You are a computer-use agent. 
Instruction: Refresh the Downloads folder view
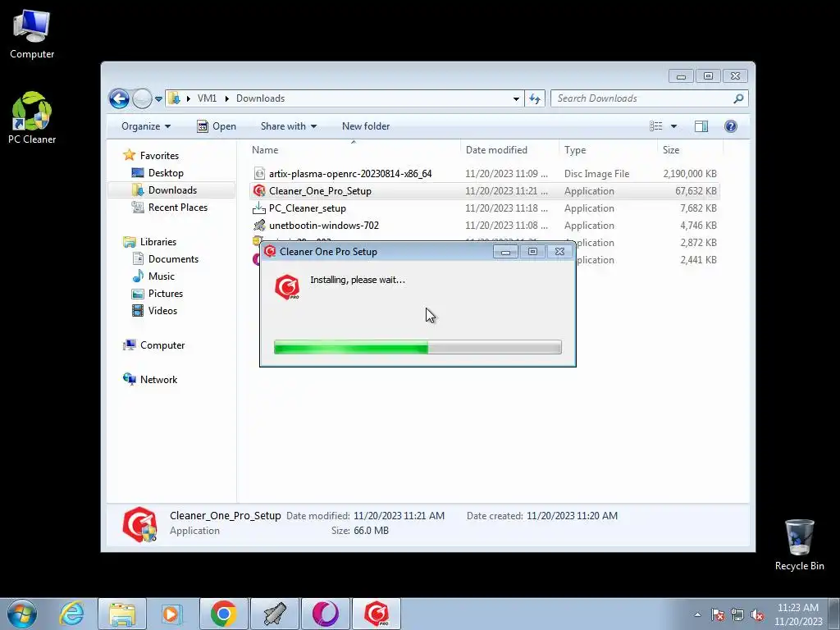click(535, 98)
